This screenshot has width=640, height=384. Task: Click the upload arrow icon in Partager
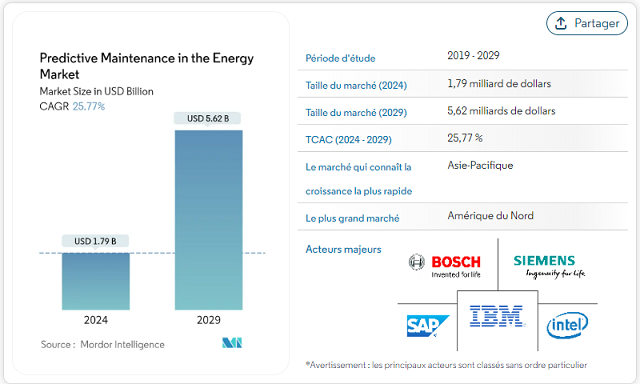pos(561,23)
